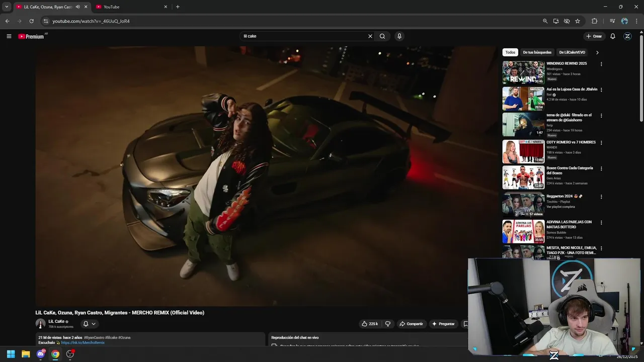Switch to the second YouTube tab
Screen dimensions: 644x362
[x=128, y=7]
